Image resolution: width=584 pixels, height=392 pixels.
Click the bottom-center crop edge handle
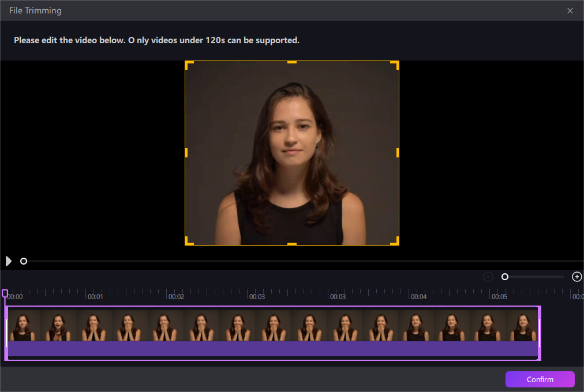pos(292,244)
